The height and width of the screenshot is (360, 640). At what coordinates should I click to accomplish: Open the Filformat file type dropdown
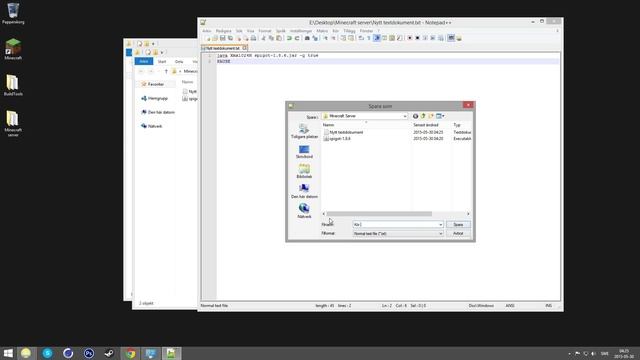tap(398, 233)
